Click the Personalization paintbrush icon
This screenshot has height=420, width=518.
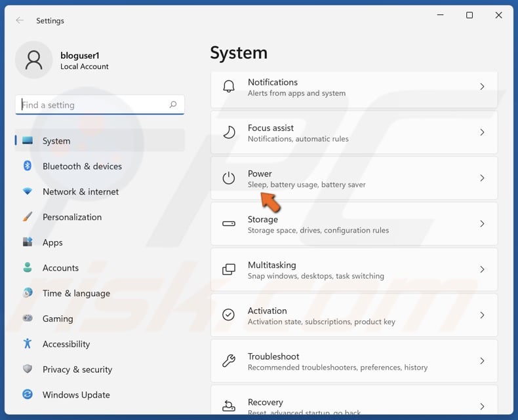[x=28, y=217]
